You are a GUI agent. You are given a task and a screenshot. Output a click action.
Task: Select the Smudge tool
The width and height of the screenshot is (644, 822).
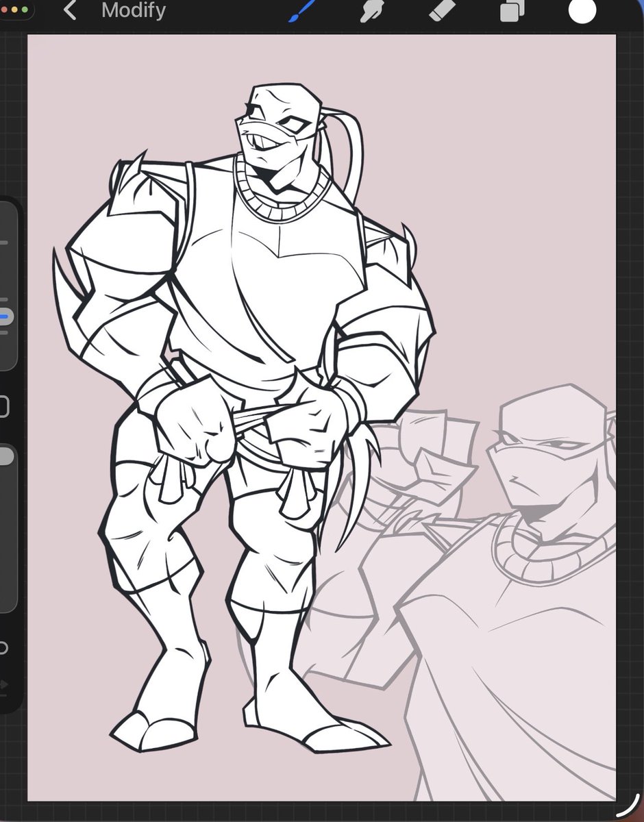[x=372, y=11]
